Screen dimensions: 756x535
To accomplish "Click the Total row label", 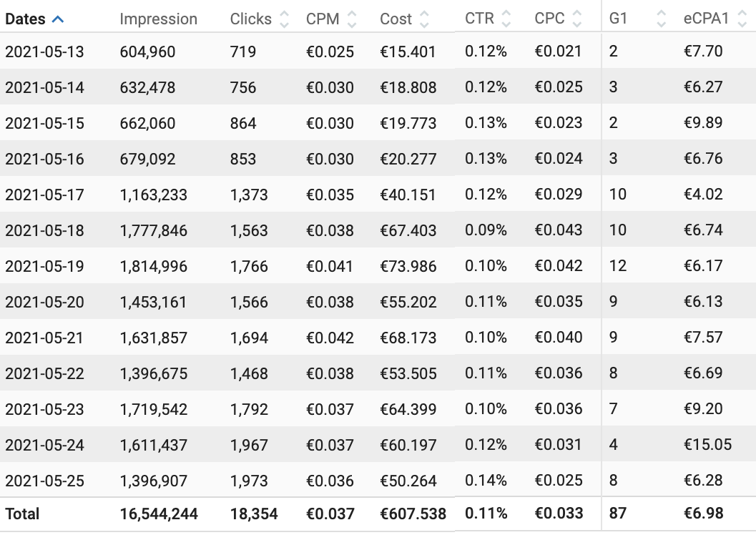I will coord(22,514).
